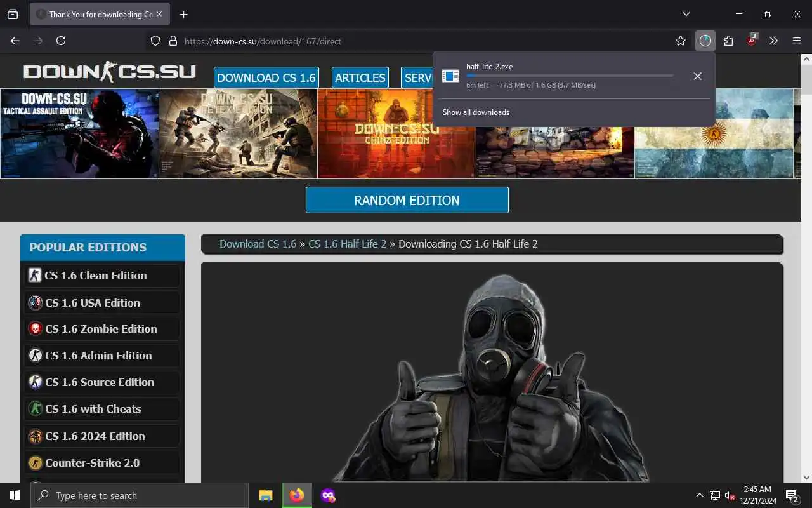Click the Firefox View icon in tab bar
The width and height of the screenshot is (812, 508).
click(x=13, y=14)
